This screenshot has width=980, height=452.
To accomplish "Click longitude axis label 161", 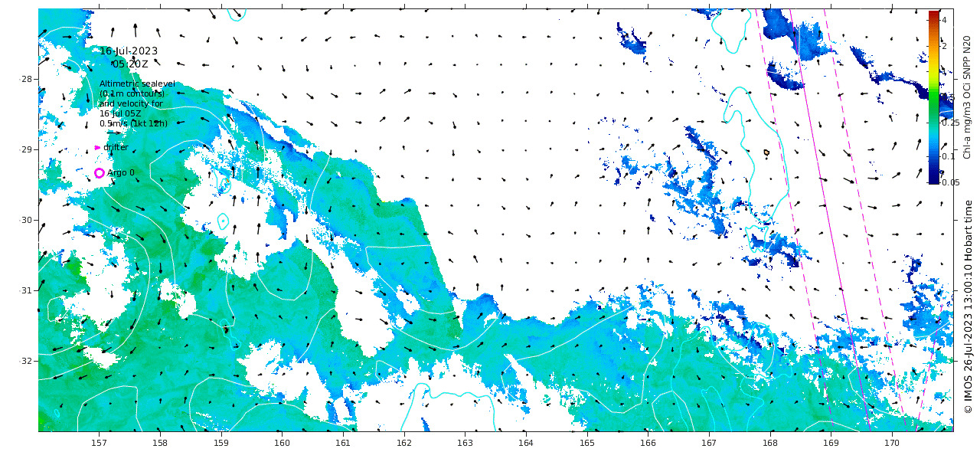I will coord(342,443).
